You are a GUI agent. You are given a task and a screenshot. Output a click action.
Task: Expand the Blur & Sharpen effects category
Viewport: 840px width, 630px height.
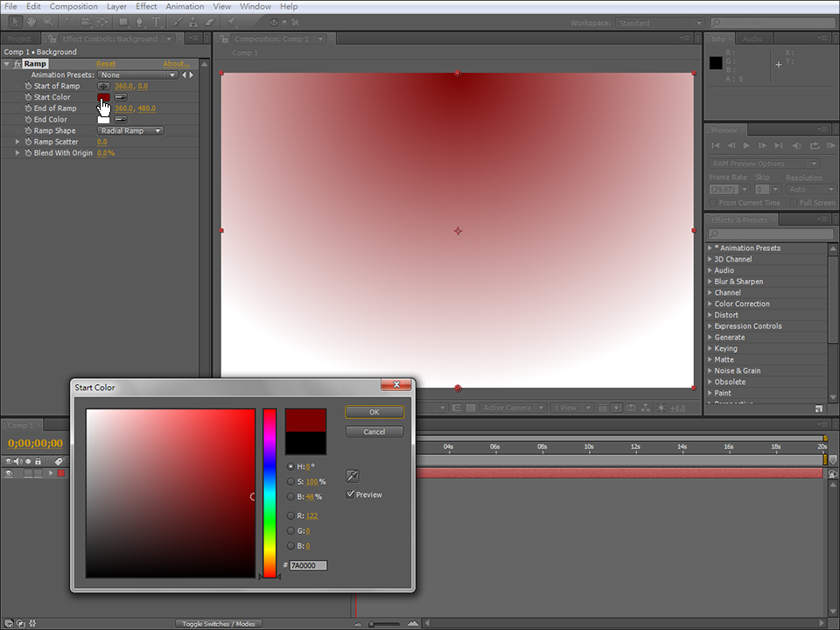(710, 282)
